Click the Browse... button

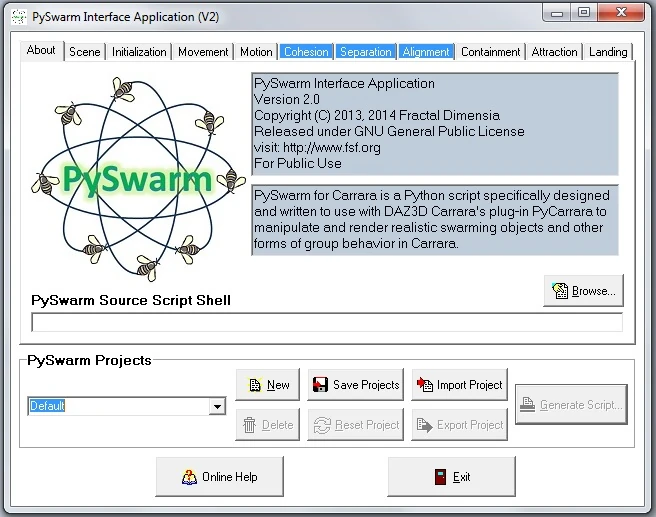pos(583,291)
